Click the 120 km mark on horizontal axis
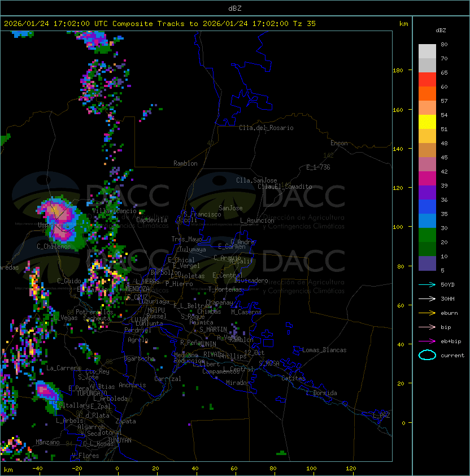Viewport: 470px width, 476px height. (x=351, y=469)
